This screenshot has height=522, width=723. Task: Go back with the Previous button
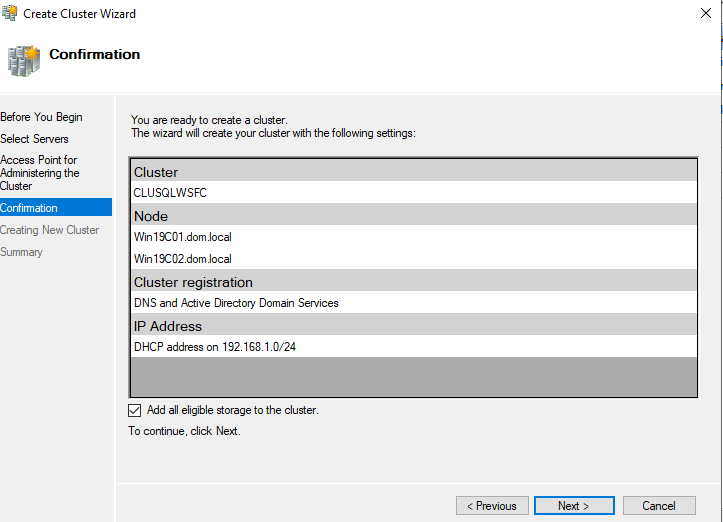pyautogui.click(x=492, y=506)
